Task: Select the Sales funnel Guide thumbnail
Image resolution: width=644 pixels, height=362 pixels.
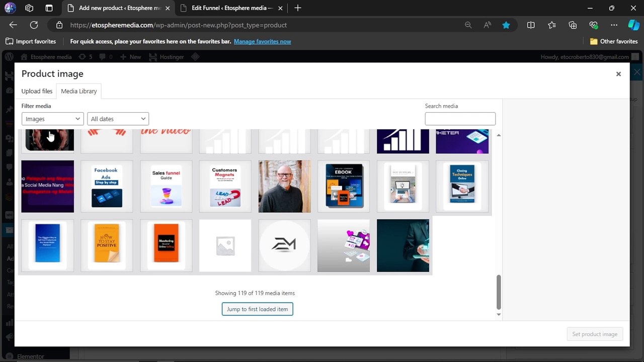Action: click(x=166, y=187)
